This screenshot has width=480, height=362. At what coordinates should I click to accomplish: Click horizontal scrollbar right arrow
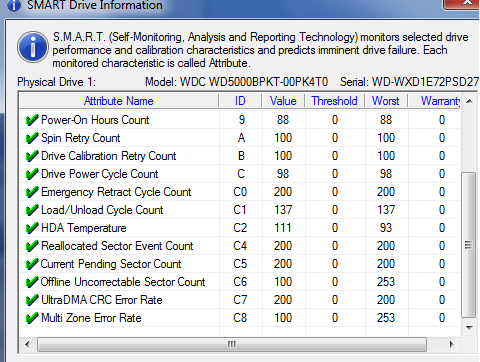click(x=452, y=344)
